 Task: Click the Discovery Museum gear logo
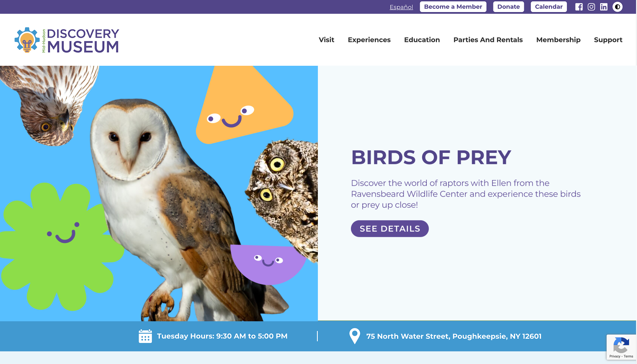(x=27, y=40)
